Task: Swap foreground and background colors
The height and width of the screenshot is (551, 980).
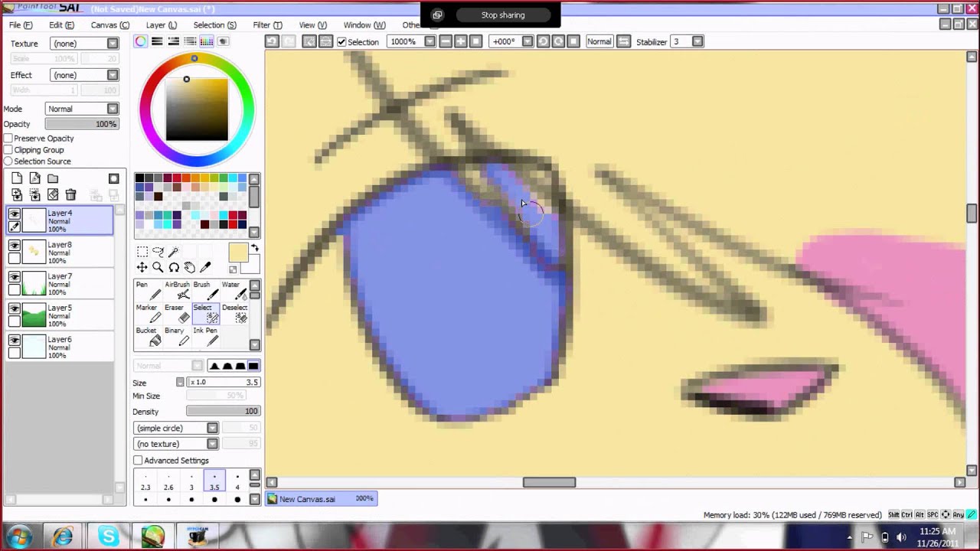Action: [254, 249]
